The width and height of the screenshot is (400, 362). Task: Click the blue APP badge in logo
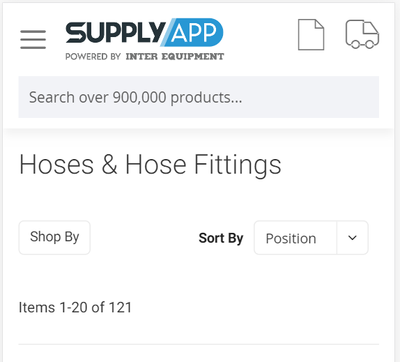point(193,32)
